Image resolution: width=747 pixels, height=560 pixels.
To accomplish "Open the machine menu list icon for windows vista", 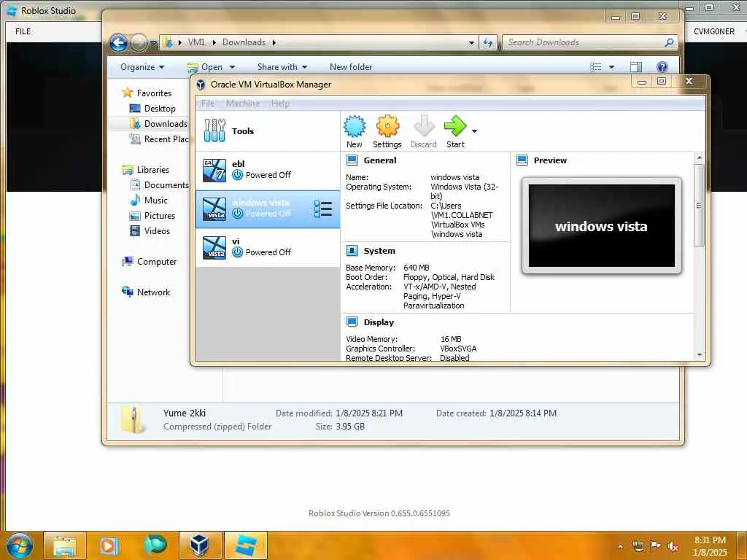I will [x=323, y=209].
